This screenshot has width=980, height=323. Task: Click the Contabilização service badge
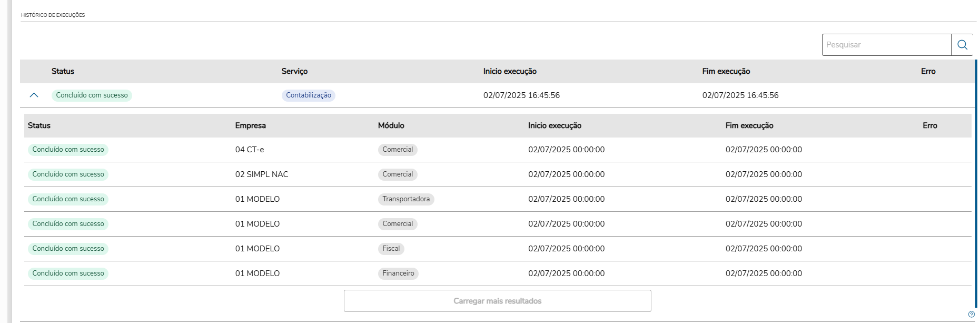pos(309,95)
